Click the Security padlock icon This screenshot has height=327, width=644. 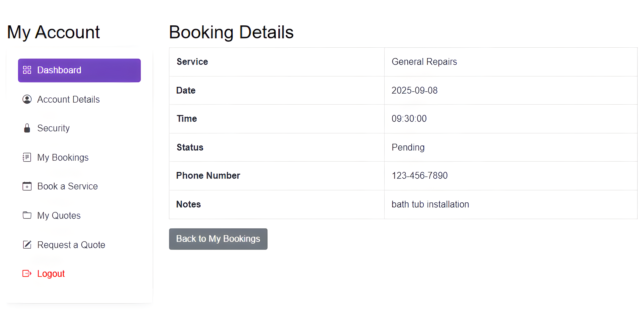coord(27,128)
